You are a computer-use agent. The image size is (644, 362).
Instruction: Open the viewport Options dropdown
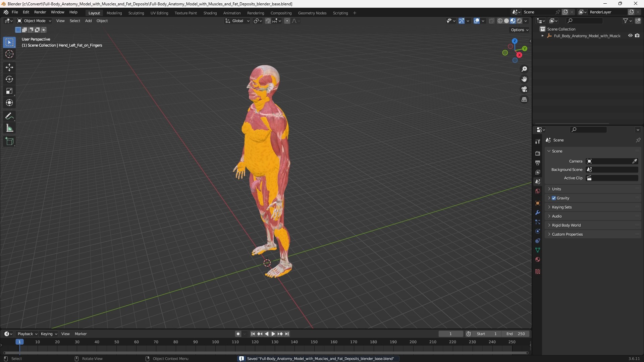[x=520, y=30]
